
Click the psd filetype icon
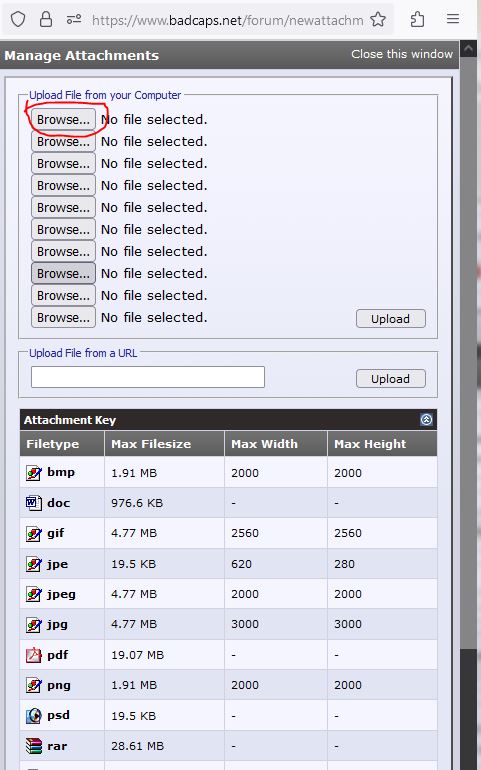[33, 715]
